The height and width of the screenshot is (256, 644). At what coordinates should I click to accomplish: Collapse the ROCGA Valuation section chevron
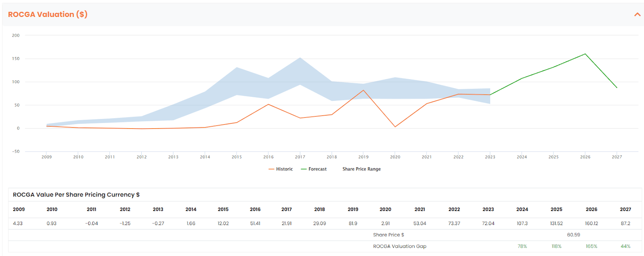coord(637,14)
